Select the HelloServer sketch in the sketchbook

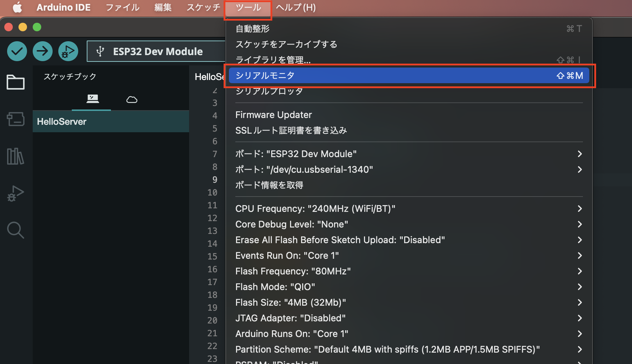pos(61,121)
